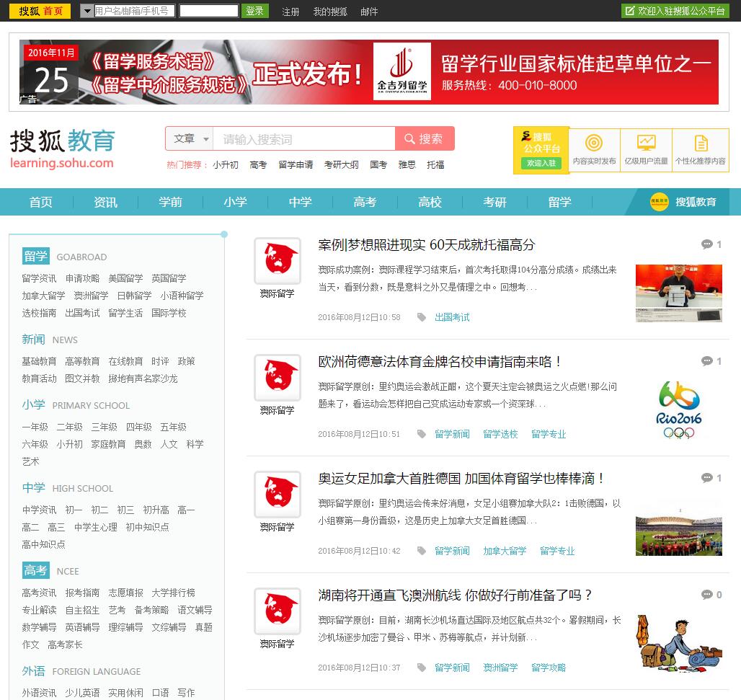This screenshot has height=700, width=741.
Task: Open the account type dropdown arrow in login bar
Action: [86, 11]
